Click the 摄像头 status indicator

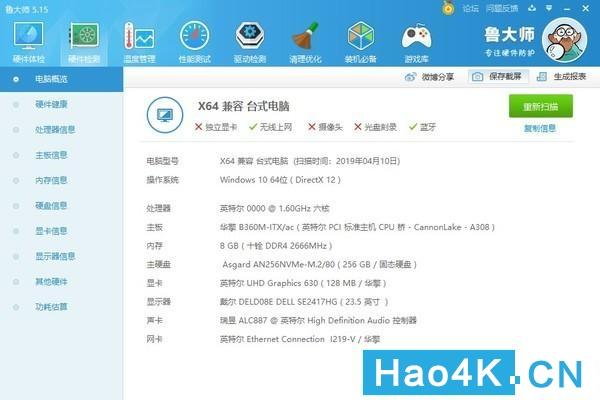[325, 127]
